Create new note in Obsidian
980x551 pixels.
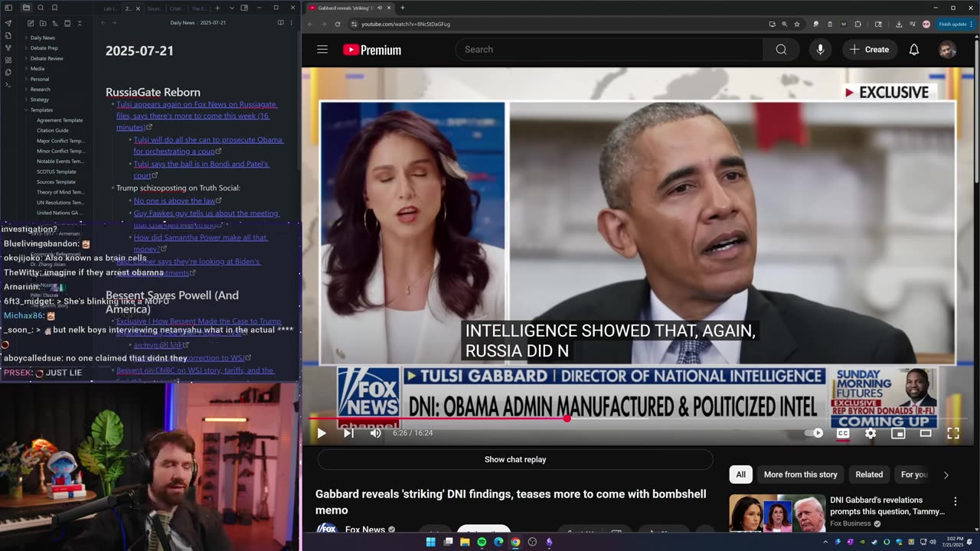click(x=29, y=24)
